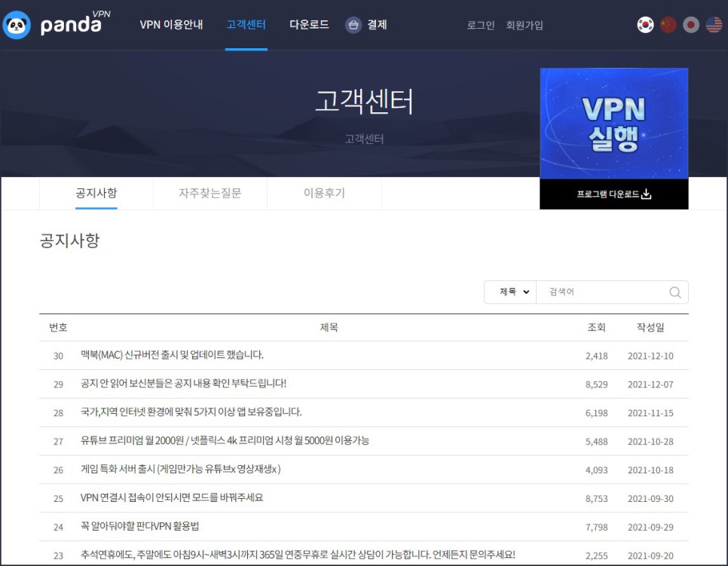728x566 pixels.
Task: Open notice 추석연휴에도, 주말에도 아침9시
Action: pyautogui.click(x=298, y=555)
